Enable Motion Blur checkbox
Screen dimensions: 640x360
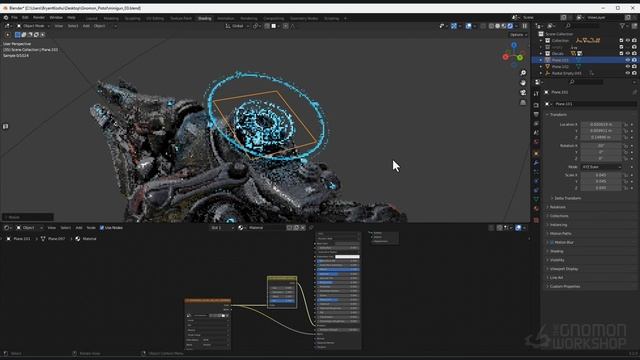[x=552, y=242]
